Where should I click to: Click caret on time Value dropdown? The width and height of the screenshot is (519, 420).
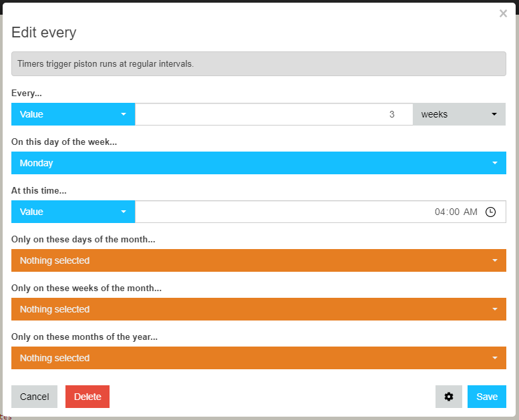(x=124, y=212)
